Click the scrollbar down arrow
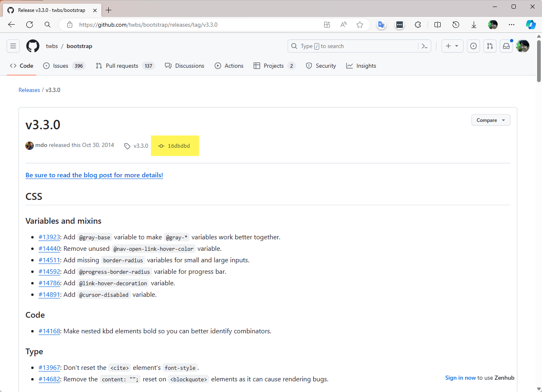This screenshot has height=392, width=542. [x=539, y=389]
